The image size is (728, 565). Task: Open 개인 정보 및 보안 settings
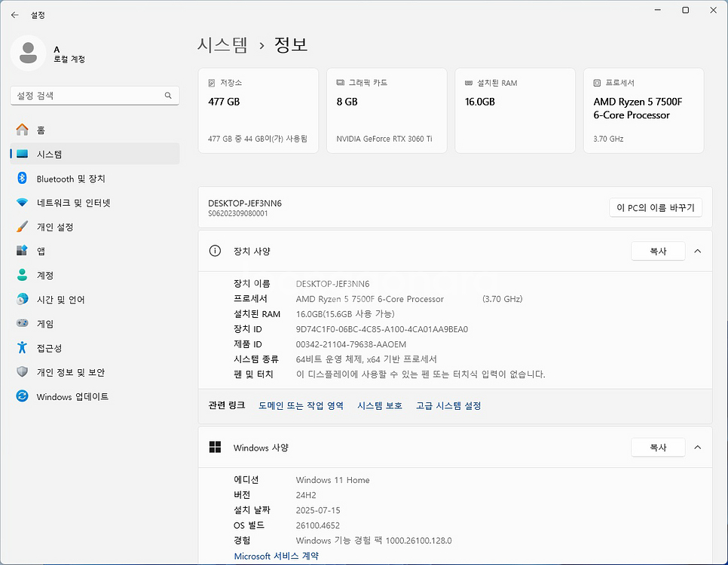[x=95, y=372]
